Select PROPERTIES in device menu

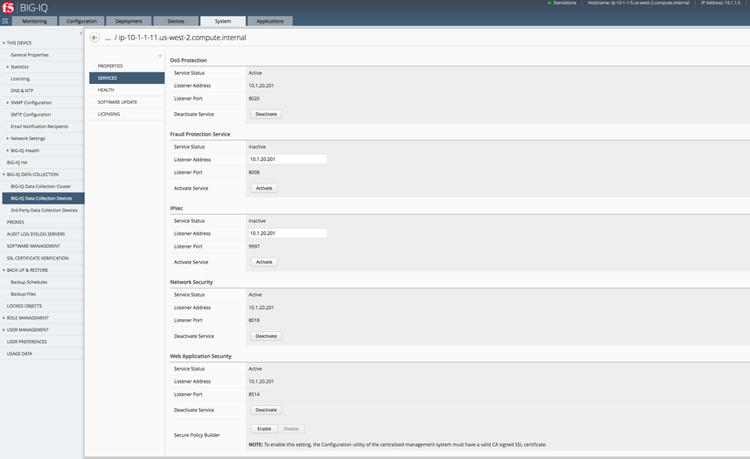point(127,66)
